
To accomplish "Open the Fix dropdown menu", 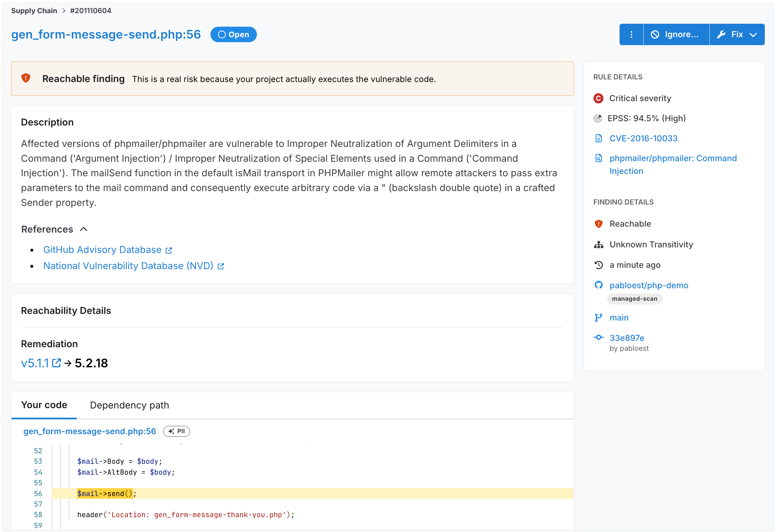I will point(737,34).
